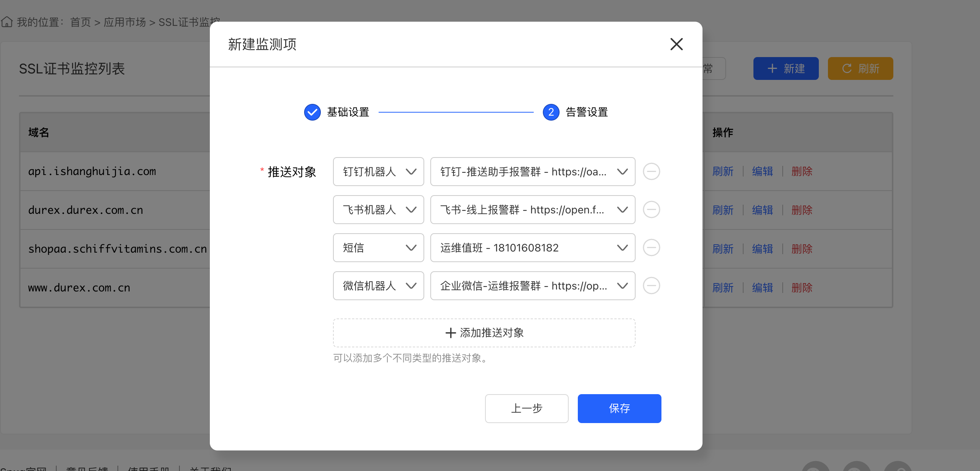This screenshot has width=980, height=471.
Task: Click 添加推送对象 to add a push target
Action: 484,333
